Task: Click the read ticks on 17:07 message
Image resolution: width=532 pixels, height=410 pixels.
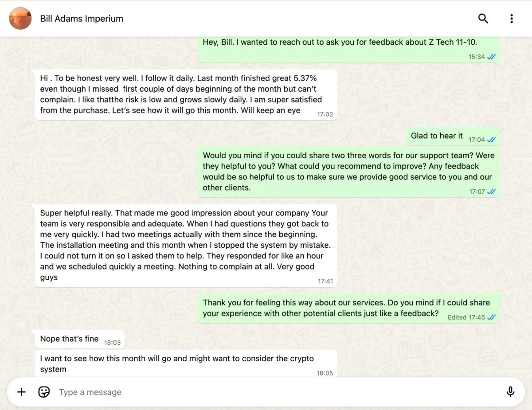Action: [491, 192]
